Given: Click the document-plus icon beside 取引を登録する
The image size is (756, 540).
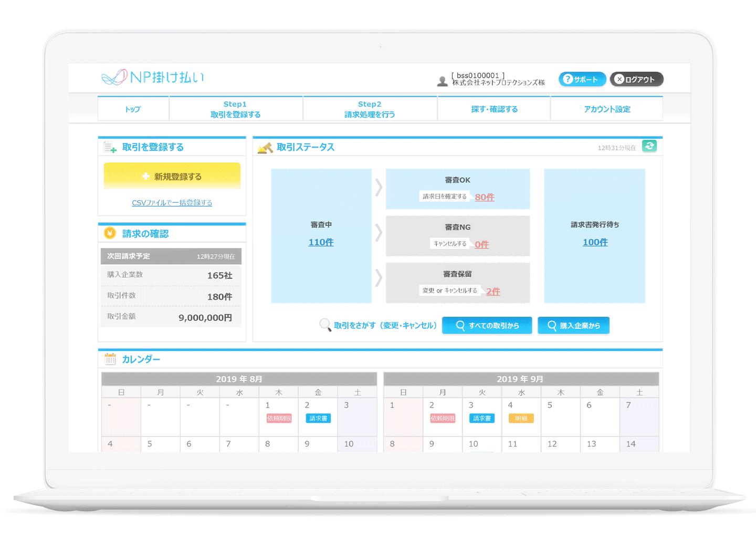Looking at the screenshot, I should (x=110, y=147).
